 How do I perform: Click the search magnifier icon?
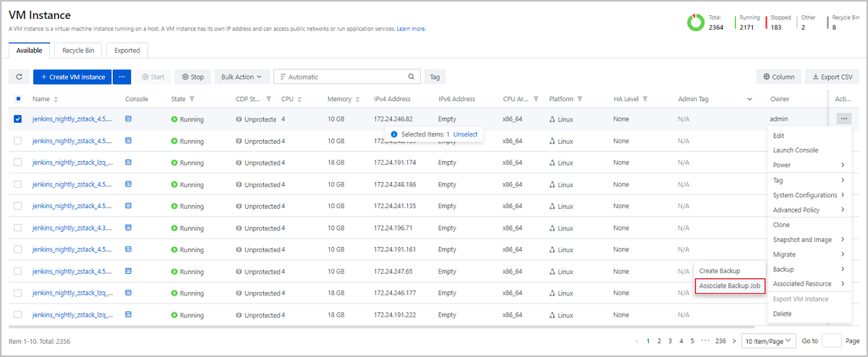[411, 77]
